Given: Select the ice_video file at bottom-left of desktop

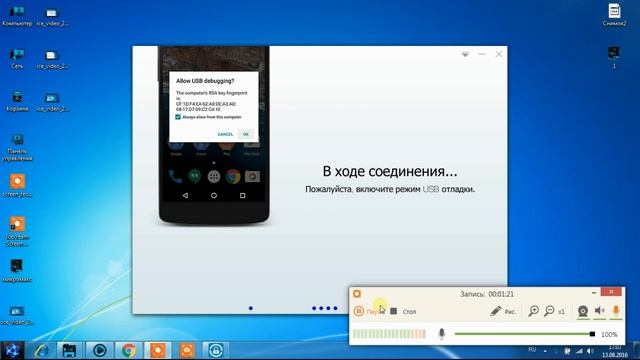Looking at the screenshot, I should tap(17, 316).
